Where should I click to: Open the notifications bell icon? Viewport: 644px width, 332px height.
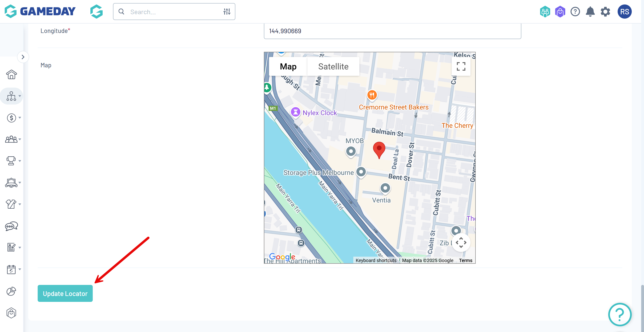590,12
